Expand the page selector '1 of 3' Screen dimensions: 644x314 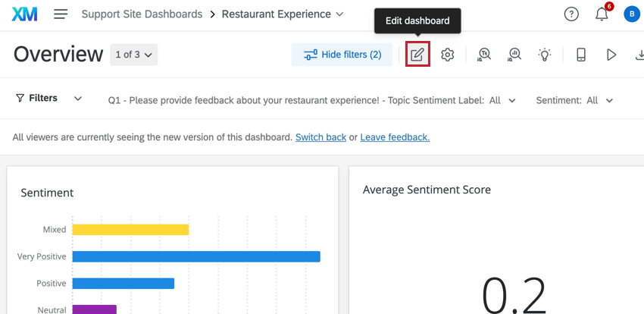133,55
